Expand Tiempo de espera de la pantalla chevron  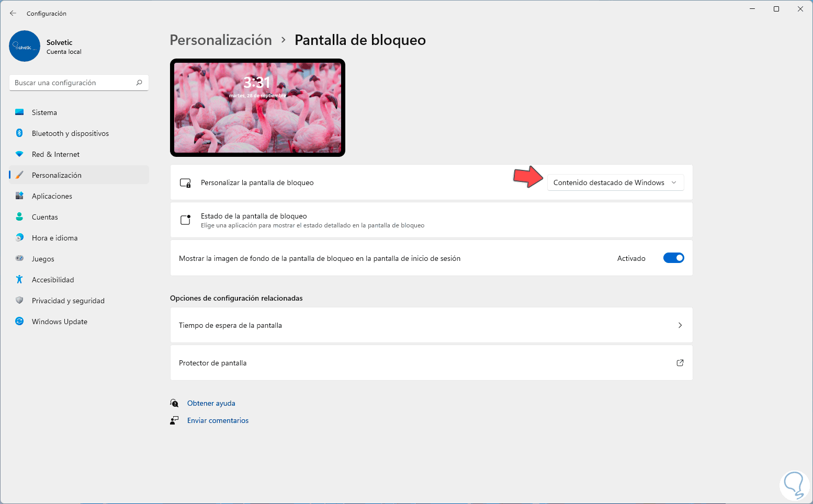(x=680, y=325)
